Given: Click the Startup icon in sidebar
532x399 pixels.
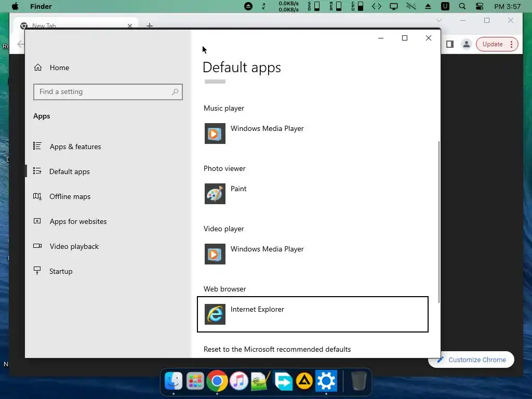Looking at the screenshot, I should click(x=37, y=270).
